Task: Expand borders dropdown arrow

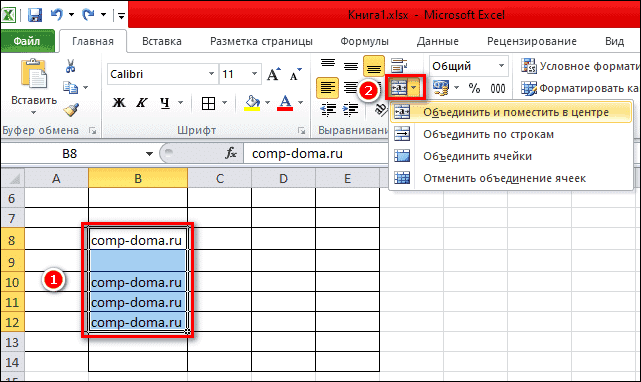Action: 224,103
